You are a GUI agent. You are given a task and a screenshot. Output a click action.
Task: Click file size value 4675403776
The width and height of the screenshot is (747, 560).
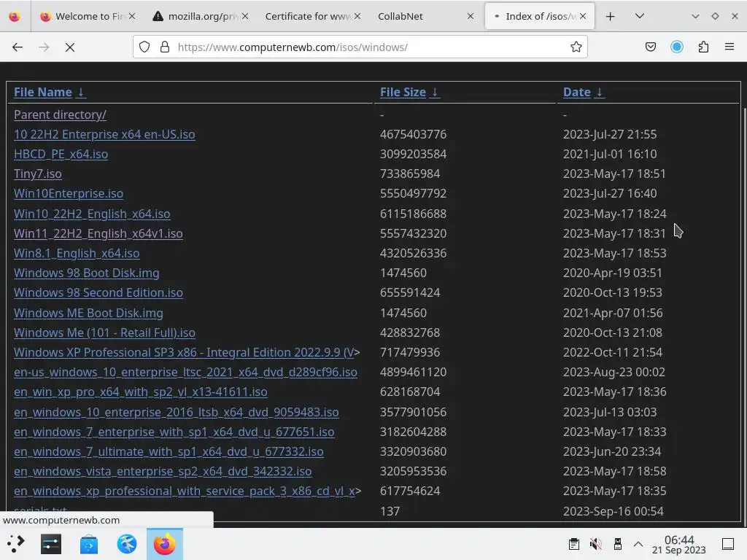coord(413,134)
